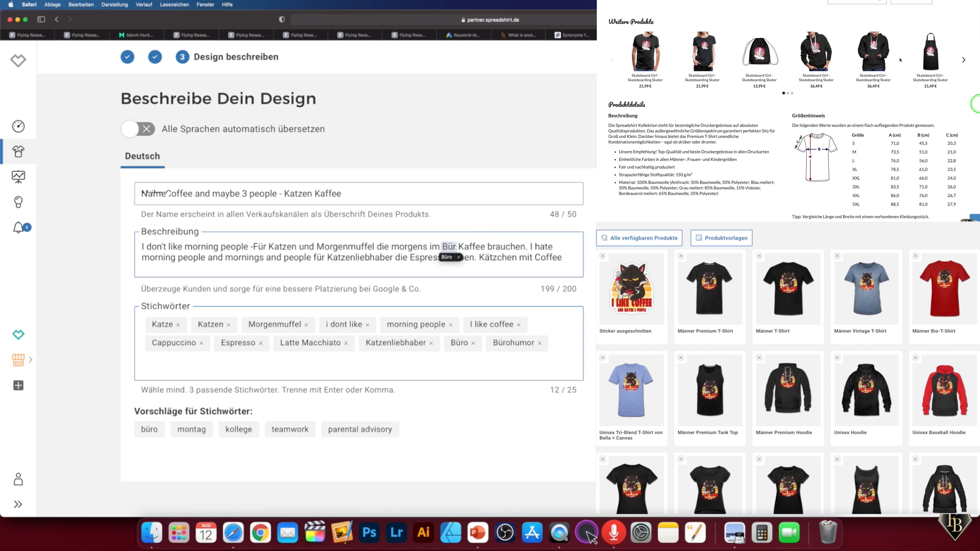Expand the sidebar with double-chevron icon

pyautogui.click(x=18, y=504)
